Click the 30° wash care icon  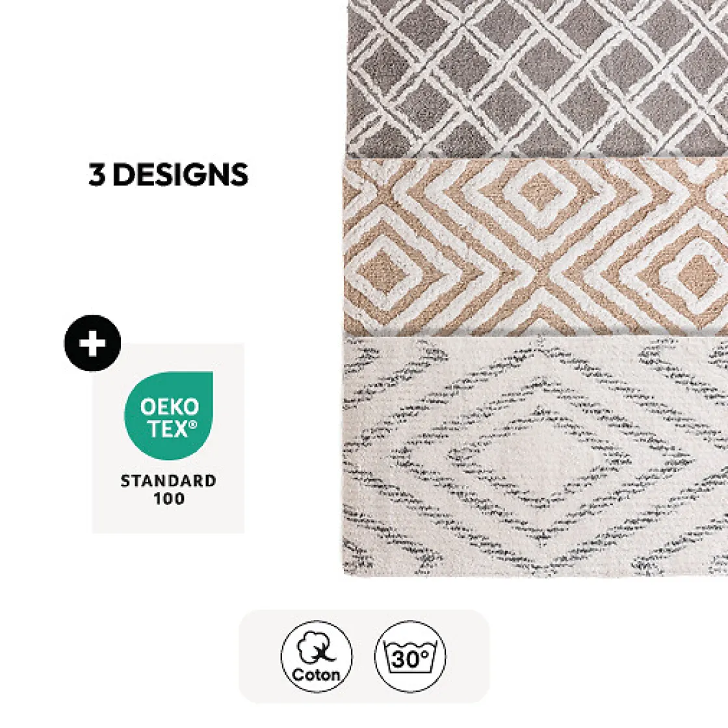click(x=410, y=656)
